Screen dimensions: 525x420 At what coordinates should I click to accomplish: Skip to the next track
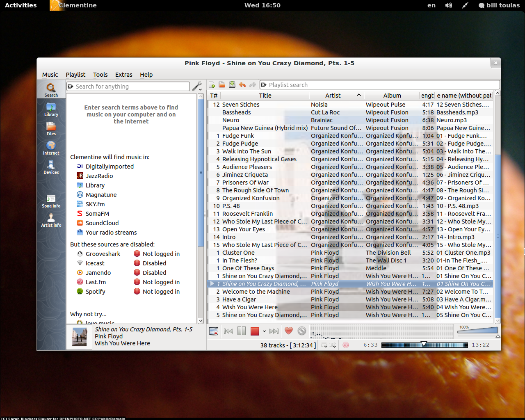pyautogui.click(x=274, y=331)
